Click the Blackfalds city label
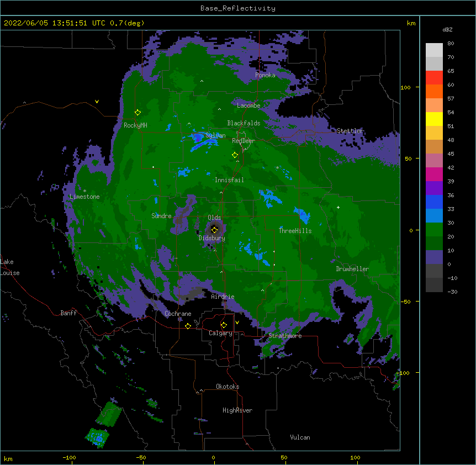Screen dimensions: 476x465 [x=244, y=123]
